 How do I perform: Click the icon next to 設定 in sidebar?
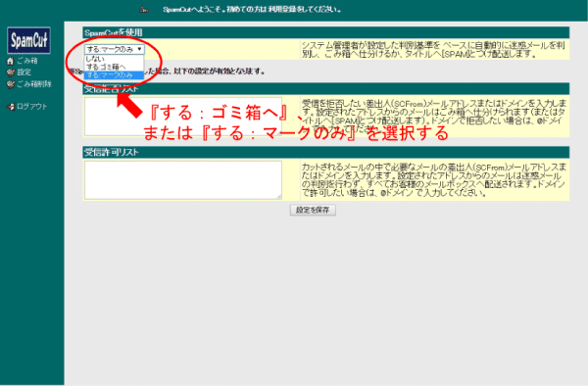(10, 72)
